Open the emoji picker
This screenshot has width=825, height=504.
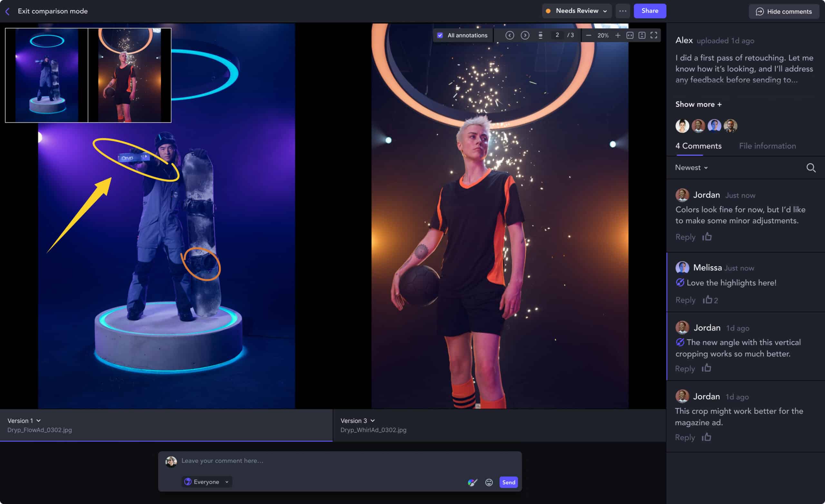(x=489, y=482)
